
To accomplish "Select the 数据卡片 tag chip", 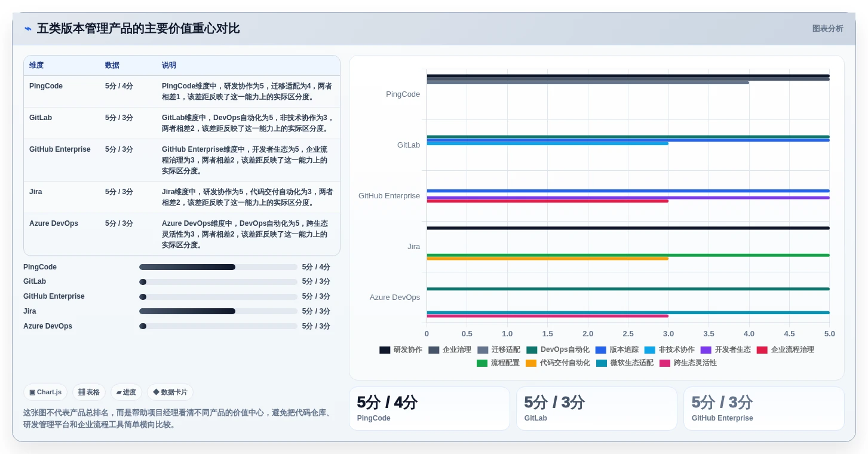I will click(x=170, y=392).
